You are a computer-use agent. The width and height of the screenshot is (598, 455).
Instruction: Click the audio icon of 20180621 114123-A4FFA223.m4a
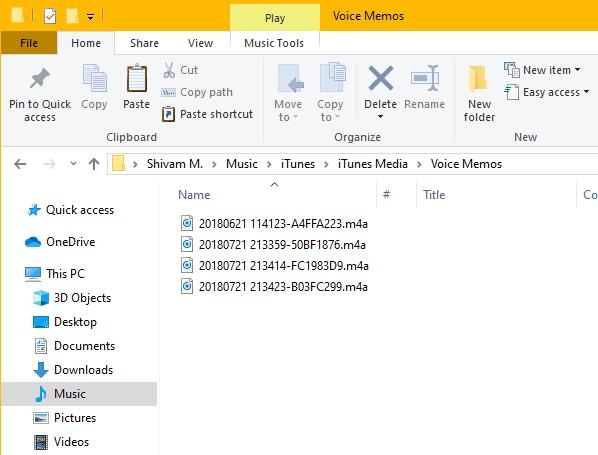coord(186,223)
